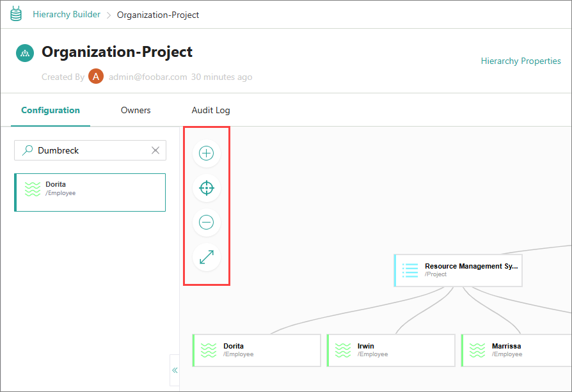Image resolution: width=572 pixels, height=392 pixels.
Task: Zoom out using the minus icon
Action: click(x=207, y=222)
